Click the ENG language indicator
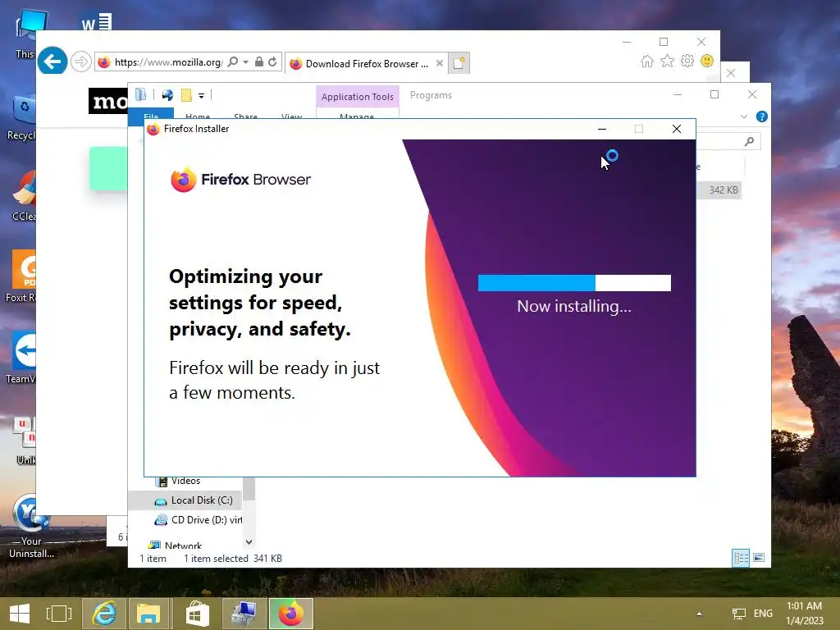The image size is (840, 630). [763, 614]
